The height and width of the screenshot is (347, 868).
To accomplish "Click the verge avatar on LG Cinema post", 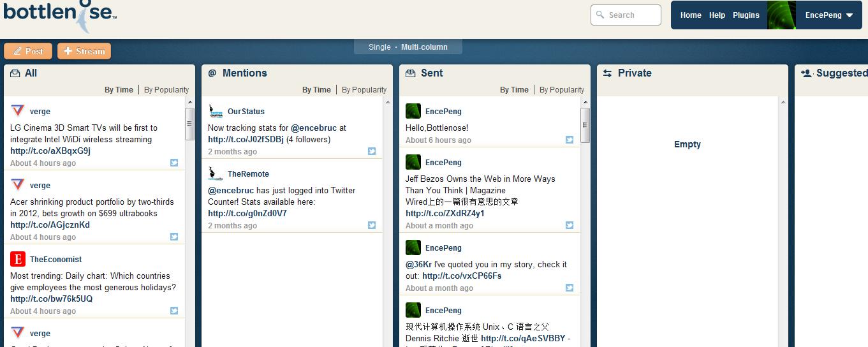I will [18, 111].
